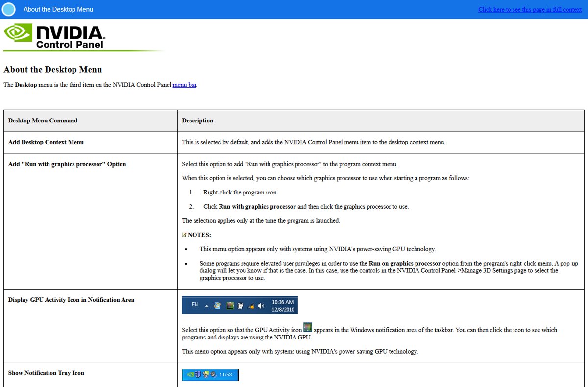Image resolution: width=588 pixels, height=387 pixels.
Task: Click the notepad icon beside NOTES
Action: (x=184, y=235)
